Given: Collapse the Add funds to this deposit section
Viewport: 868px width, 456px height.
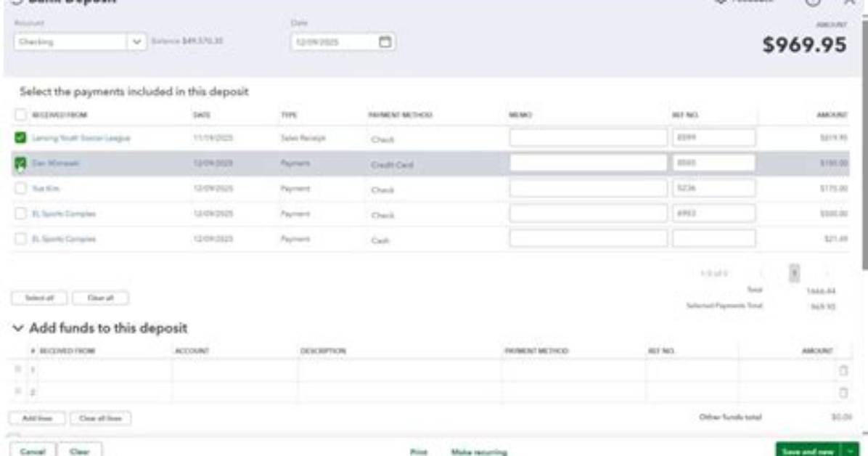Looking at the screenshot, I should pyautogui.click(x=17, y=328).
